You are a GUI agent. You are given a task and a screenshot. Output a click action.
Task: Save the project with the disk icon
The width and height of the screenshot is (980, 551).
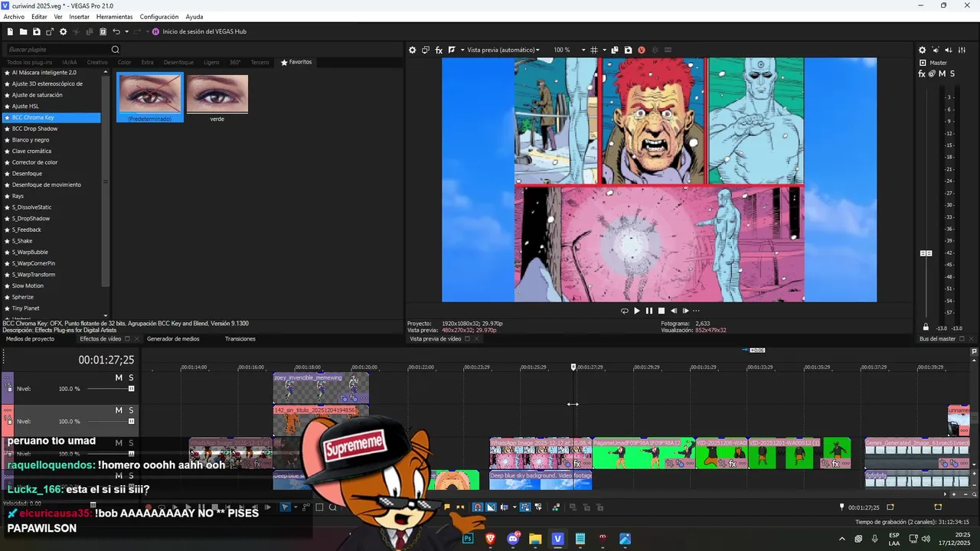pyautogui.click(x=37, y=31)
